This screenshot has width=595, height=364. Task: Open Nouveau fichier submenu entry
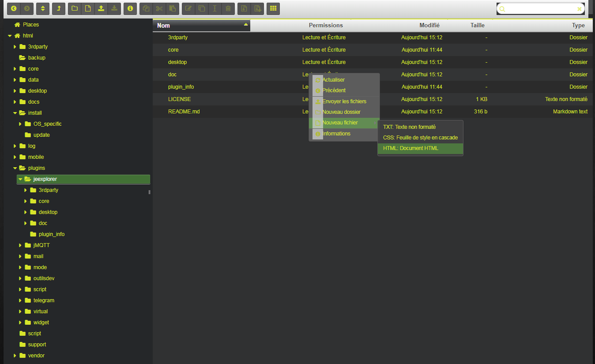coord(344,123)
